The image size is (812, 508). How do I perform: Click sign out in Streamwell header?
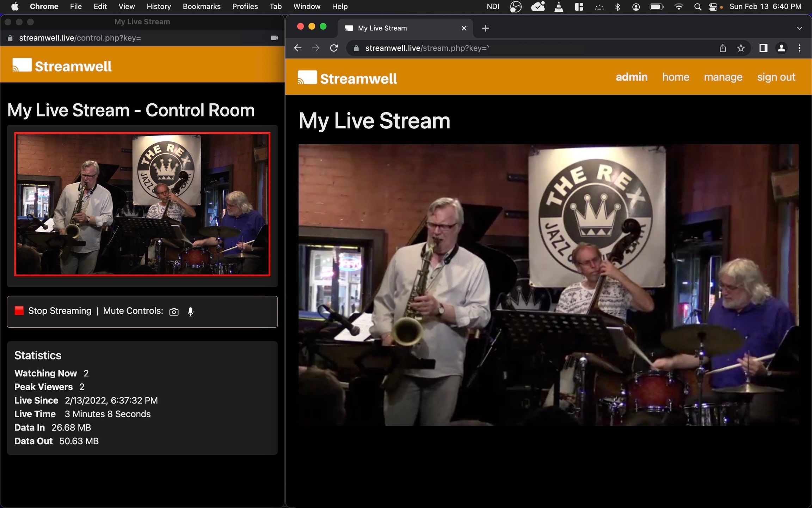pos(776,77)
